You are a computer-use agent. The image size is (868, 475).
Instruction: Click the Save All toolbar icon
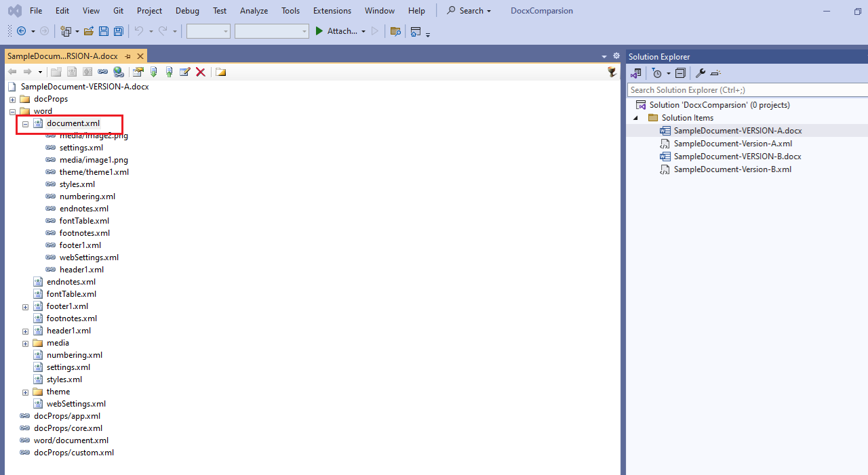[x=118, y=31]
